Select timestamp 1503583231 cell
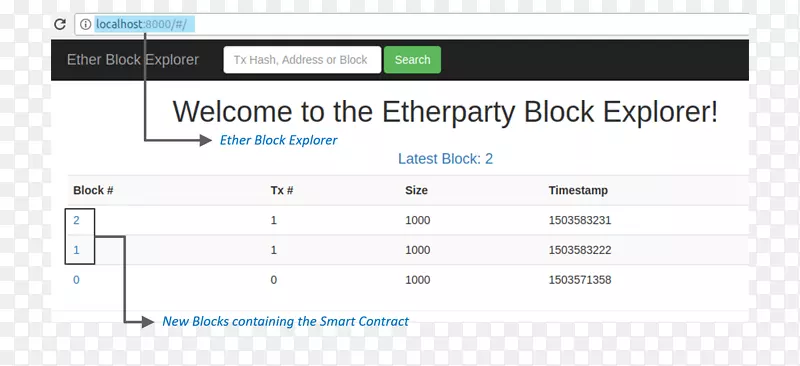The image size is (800, 366). [580, 221]
